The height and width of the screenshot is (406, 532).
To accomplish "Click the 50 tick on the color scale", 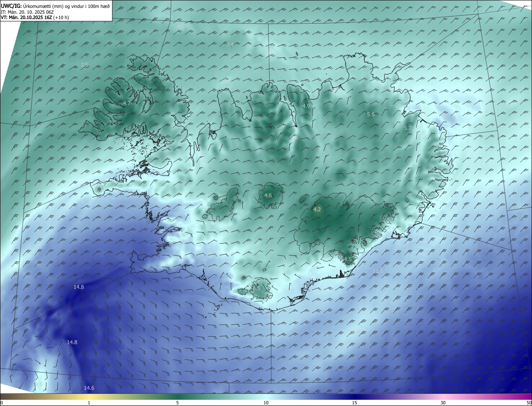I will pyautogui.click(x=529, y=403).
